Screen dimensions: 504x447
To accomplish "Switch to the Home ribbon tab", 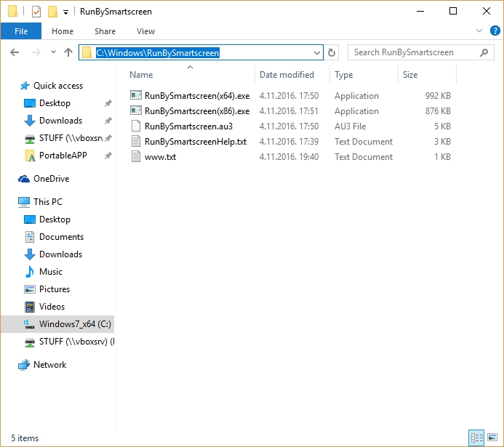I will pos(63,31).
